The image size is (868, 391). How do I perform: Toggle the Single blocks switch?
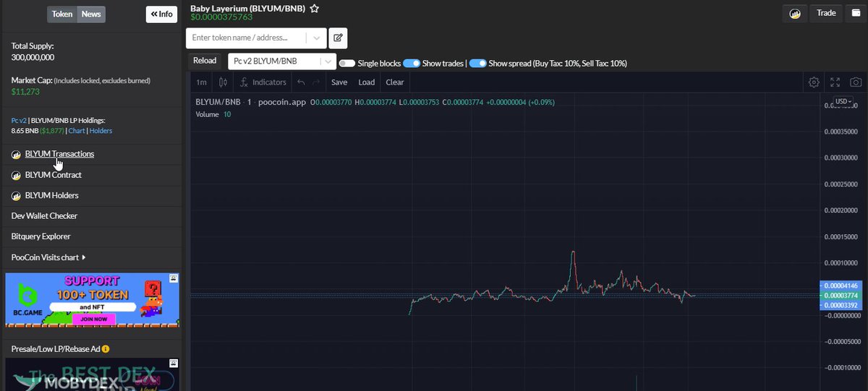pyautogui.click(x=347, y=64)
